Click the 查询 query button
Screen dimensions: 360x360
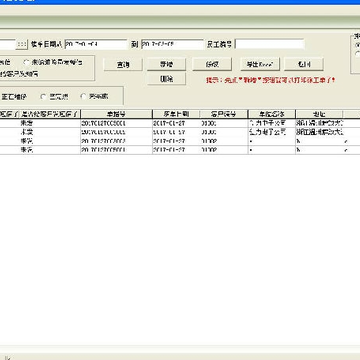123,65
